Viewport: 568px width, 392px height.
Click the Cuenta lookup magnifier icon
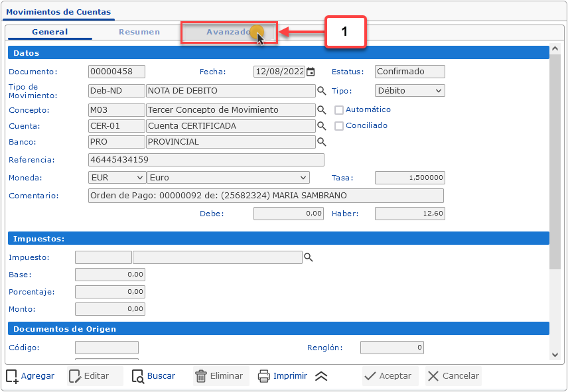click(x=322, y=126)
